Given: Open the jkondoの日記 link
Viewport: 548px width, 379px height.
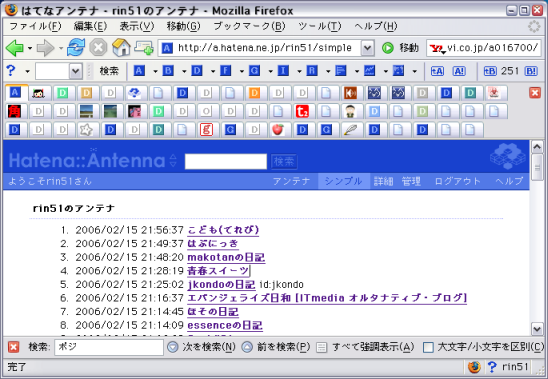Looking at the screenshot, I should [x=221, y=285].
